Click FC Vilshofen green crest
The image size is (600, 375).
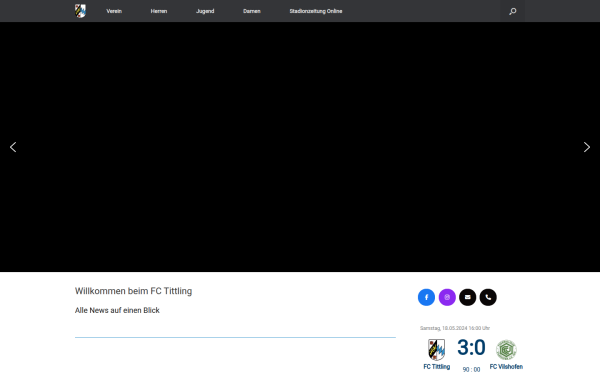[x=506, y=349]
